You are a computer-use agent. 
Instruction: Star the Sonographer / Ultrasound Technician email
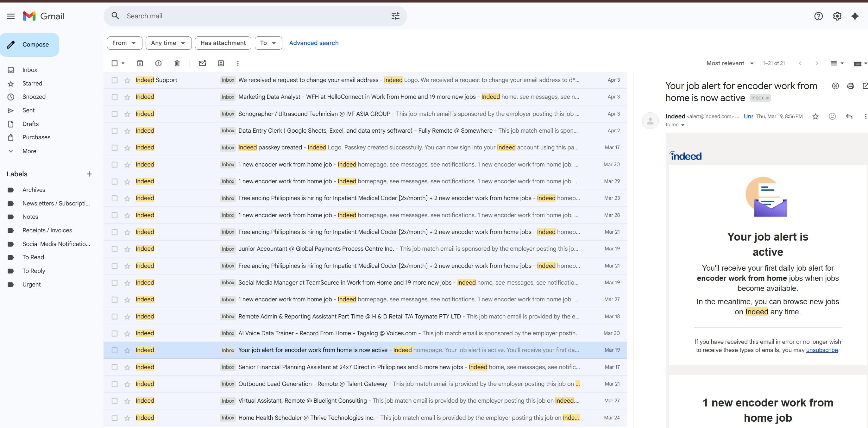tap(127, 114)
